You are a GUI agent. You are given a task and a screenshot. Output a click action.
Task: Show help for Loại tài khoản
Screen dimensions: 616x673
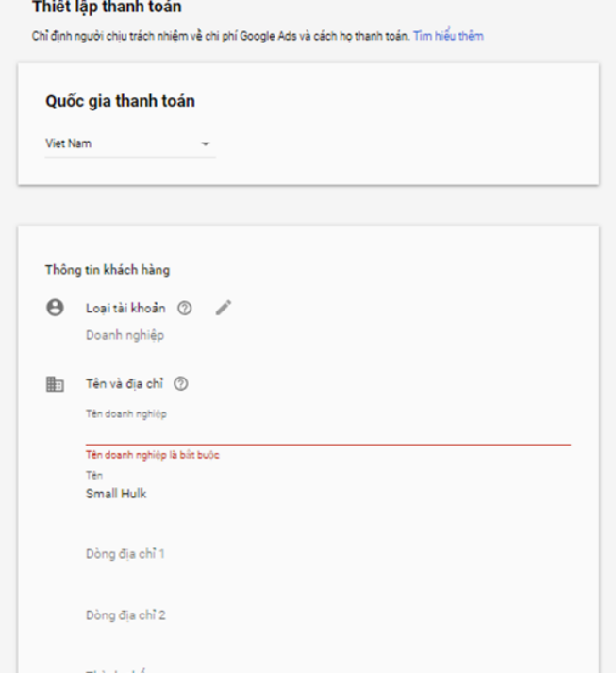(185, 308)
